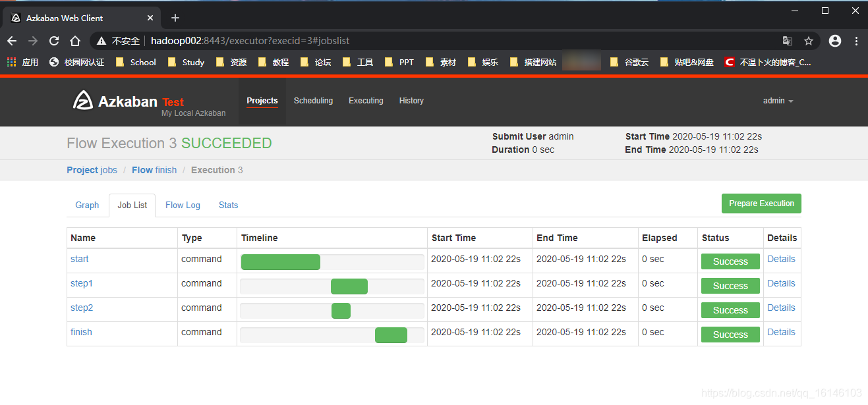Click the not-secure warning icon
Viewport: 868px width, 405px height.
[101, 41]
